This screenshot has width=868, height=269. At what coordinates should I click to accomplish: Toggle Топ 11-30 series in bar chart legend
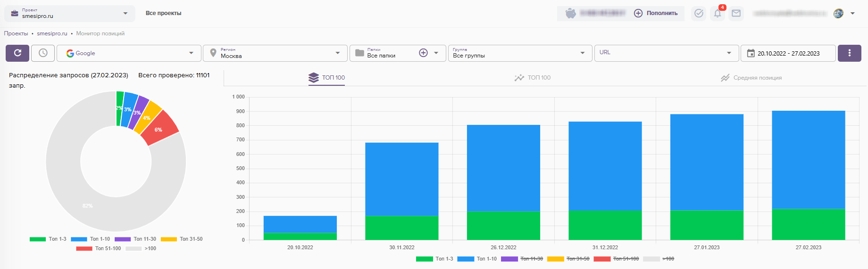click(x=522, y=259)
